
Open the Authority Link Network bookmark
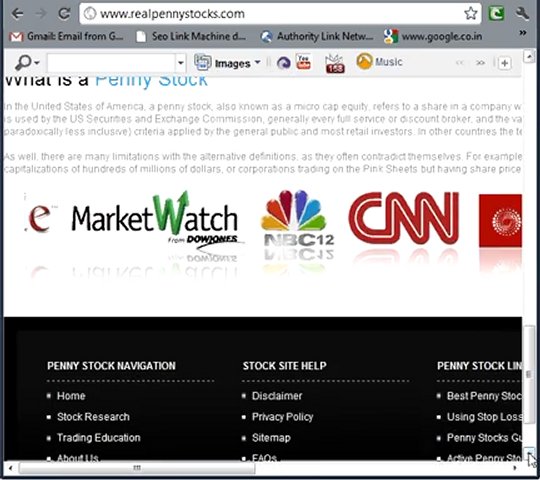coord(317,36)
